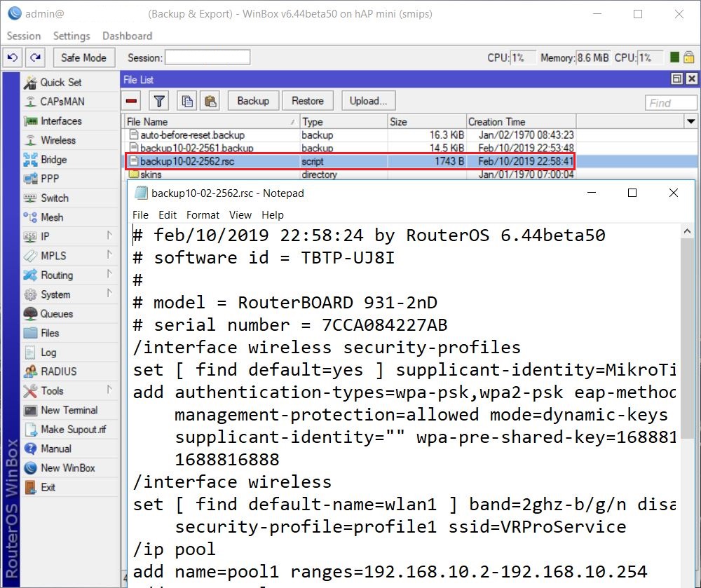Open the Wireless configuration panel
The image size is (701, 588).
[46, 140]
